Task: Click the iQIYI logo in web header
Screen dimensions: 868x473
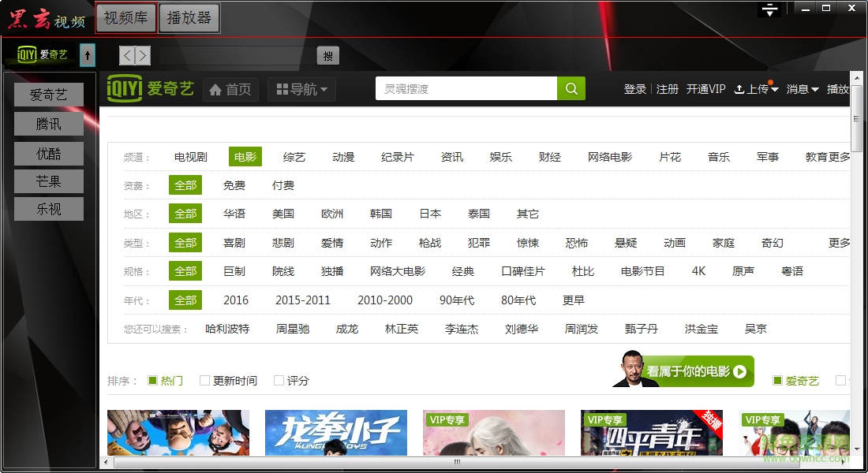Action: (x=151, y=89)
